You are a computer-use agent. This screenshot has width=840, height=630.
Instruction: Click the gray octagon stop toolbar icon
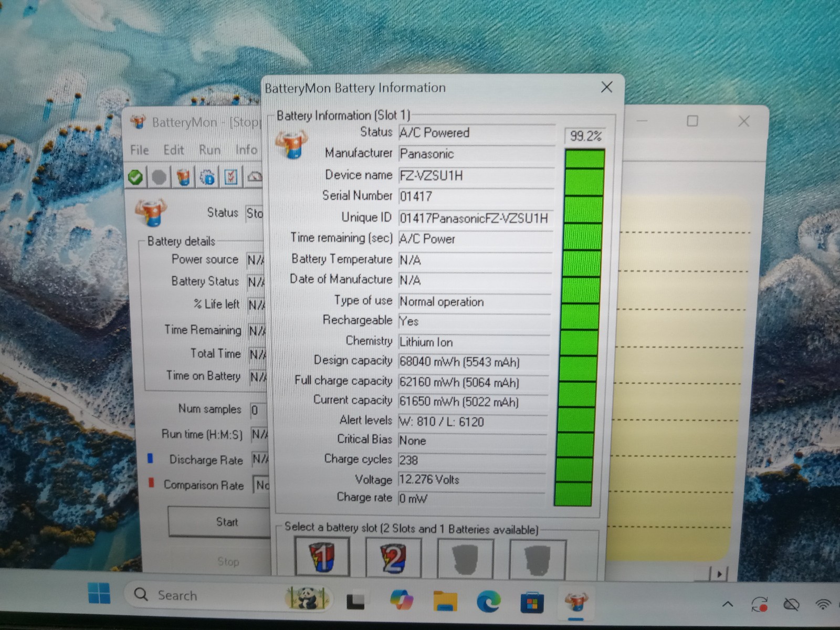(x=159, y=177)
